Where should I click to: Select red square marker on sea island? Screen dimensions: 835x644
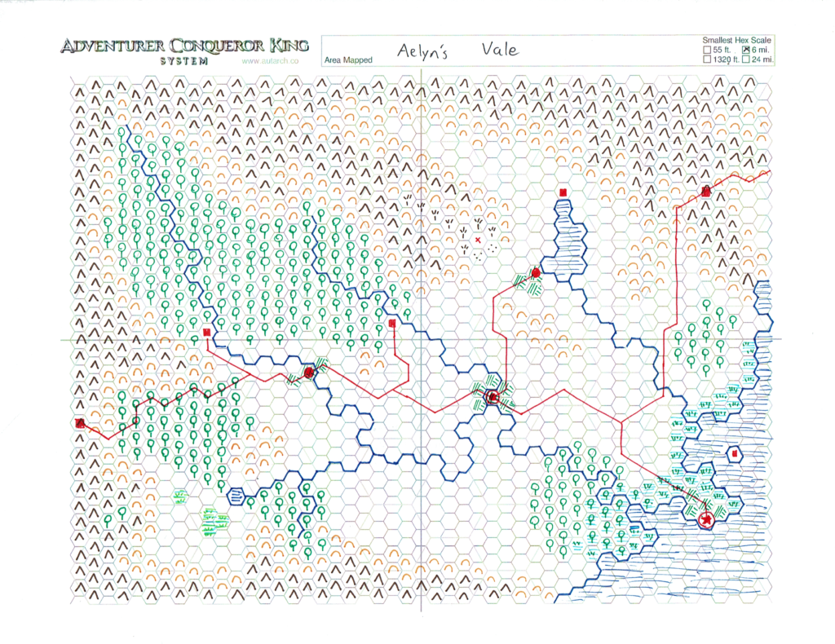736,453
